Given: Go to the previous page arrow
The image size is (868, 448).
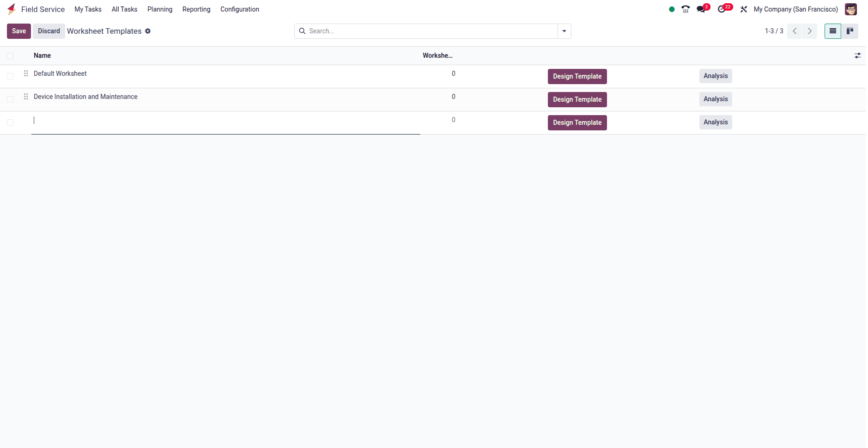Looking at the screenshot, I should (795, 31).
